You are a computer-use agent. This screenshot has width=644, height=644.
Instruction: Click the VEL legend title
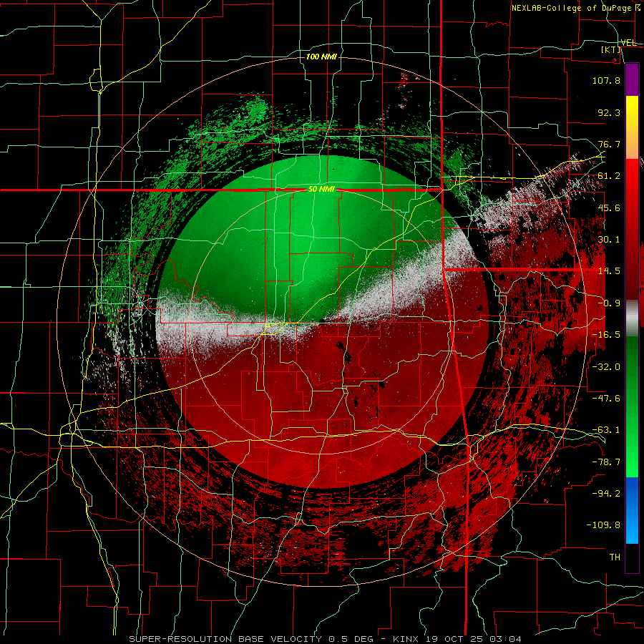coord(628,43)
